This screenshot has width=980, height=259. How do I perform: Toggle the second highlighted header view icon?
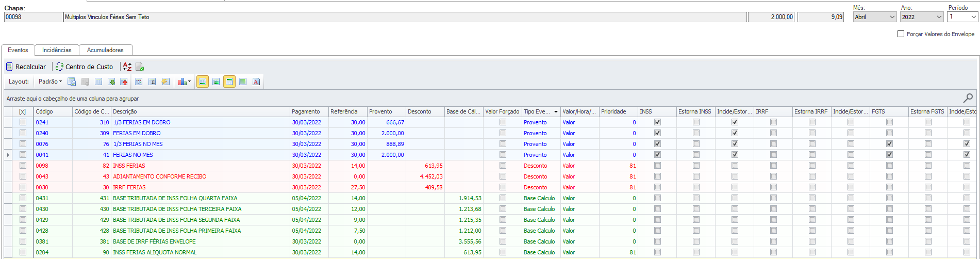coord(229,82)
